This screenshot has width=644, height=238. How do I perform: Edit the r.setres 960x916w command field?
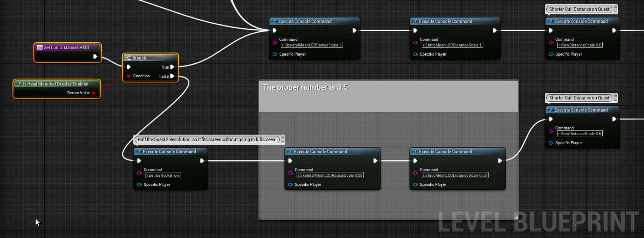(163, 175)
